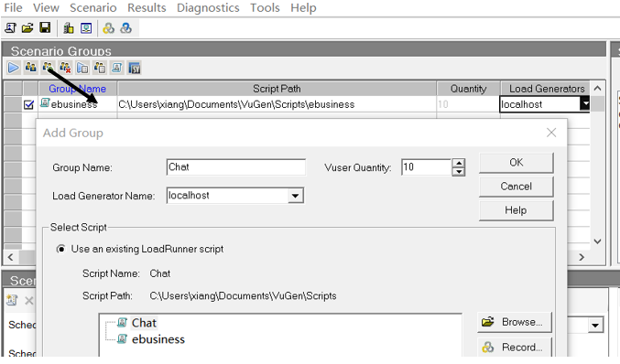Open the View menu
Image resolution: width=620 pixels, height=364 pixels.
tap(46, 8)
